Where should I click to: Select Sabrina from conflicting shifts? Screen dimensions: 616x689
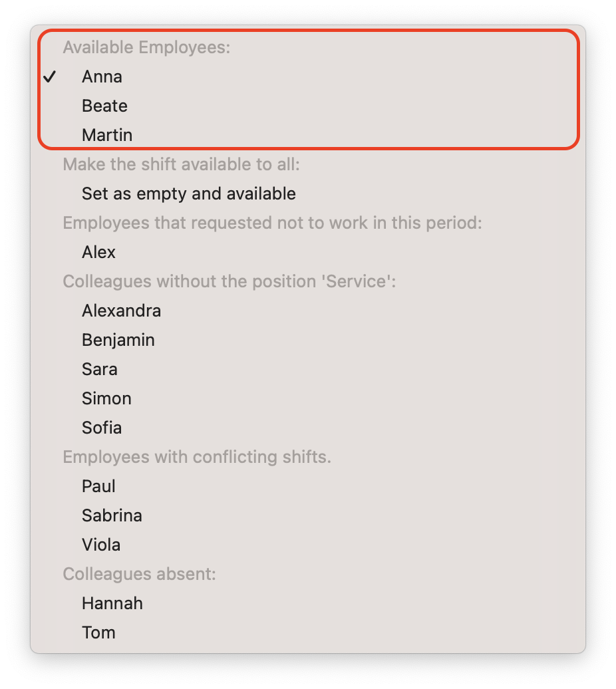(307, 515)
